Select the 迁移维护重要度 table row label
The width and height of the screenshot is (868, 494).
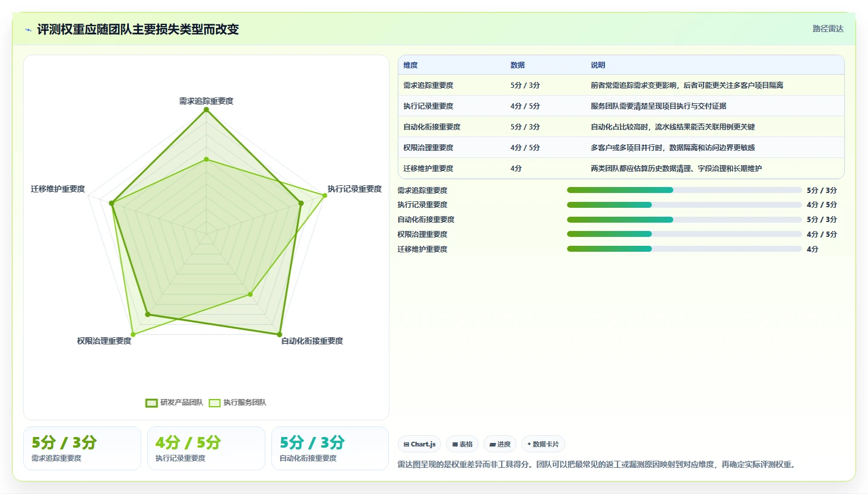[429, 169]
